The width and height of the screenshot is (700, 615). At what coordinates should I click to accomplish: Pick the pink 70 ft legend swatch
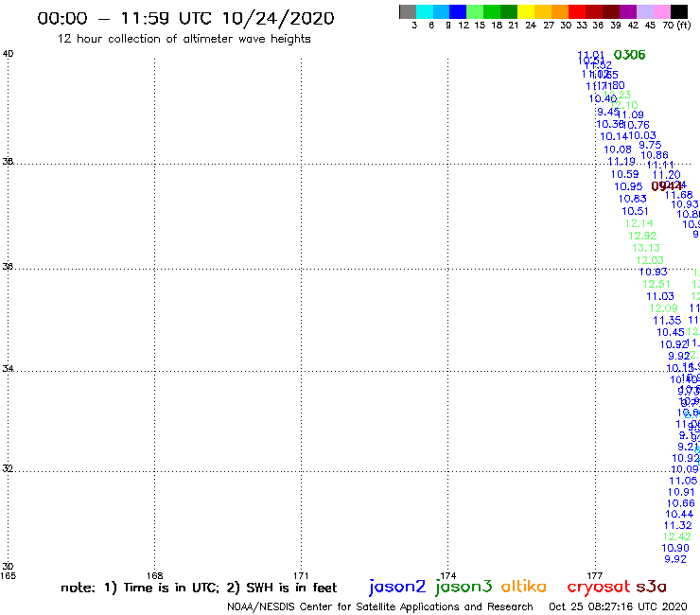[661, 11]
